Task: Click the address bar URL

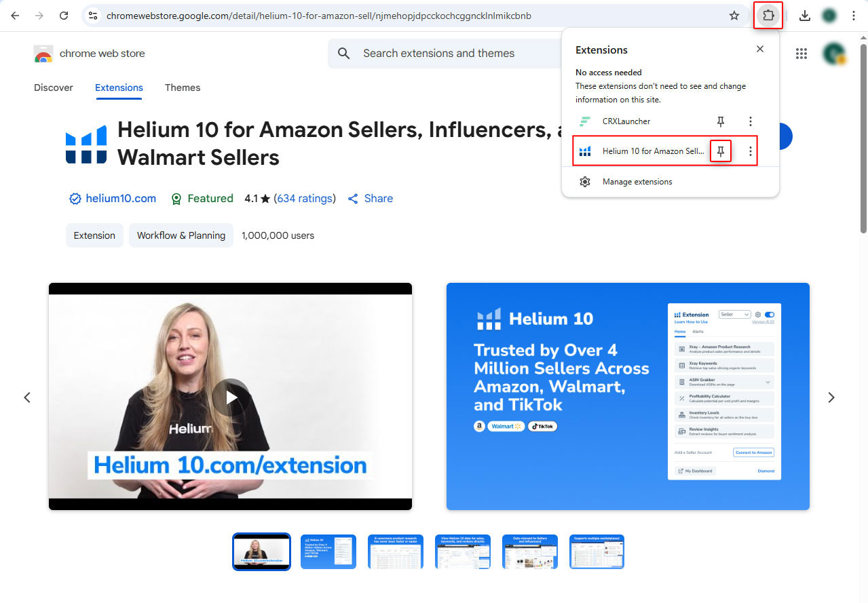Action: (319, 16)
